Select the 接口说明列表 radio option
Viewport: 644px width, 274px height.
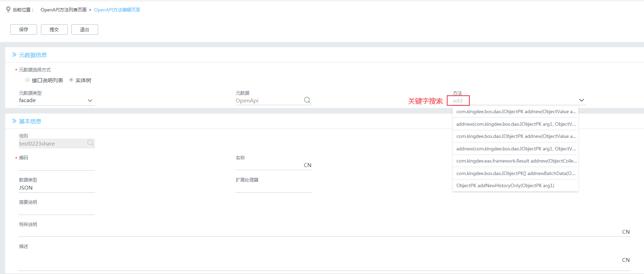[28, 80]
